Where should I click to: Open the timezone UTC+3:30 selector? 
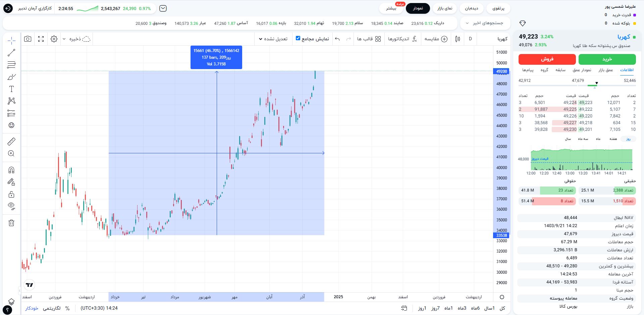coord(99,308)
